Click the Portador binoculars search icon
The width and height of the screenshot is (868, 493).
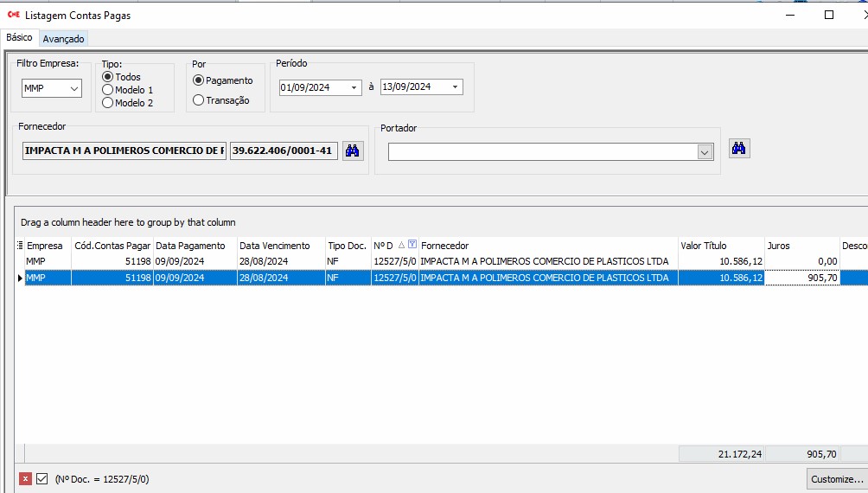739,148
